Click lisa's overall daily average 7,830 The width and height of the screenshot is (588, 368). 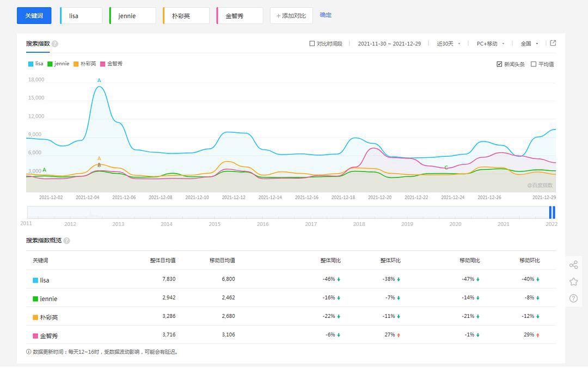[x=169, y=279]
